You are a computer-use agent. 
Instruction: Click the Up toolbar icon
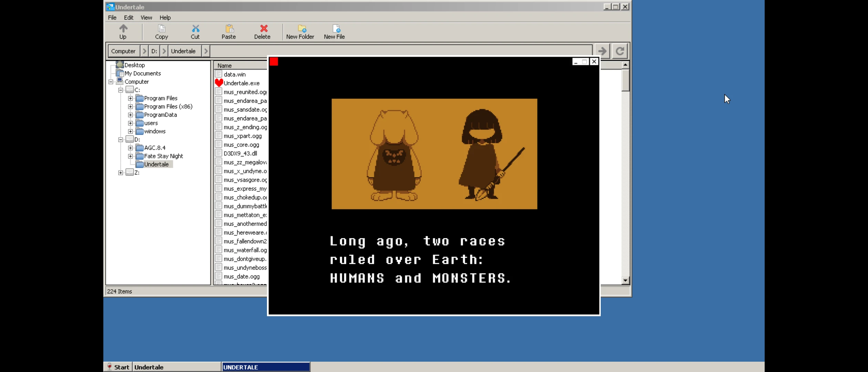[x=123, y=32]
